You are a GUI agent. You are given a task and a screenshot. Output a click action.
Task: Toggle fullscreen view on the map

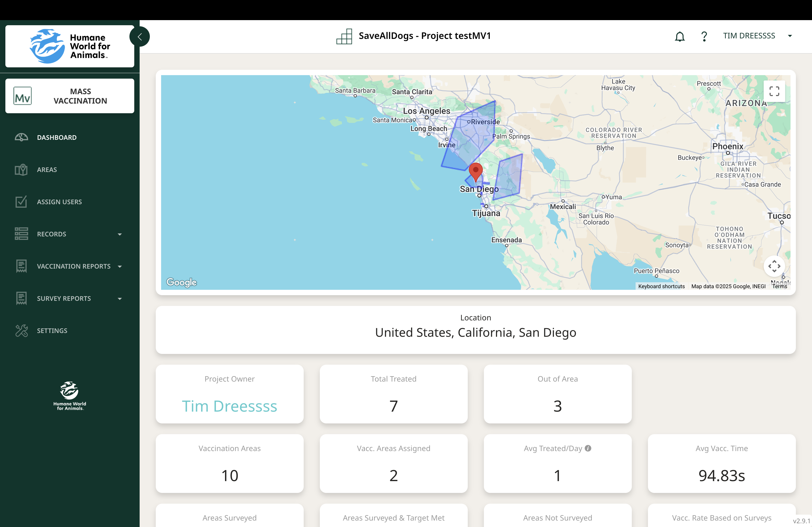(774, 91)
